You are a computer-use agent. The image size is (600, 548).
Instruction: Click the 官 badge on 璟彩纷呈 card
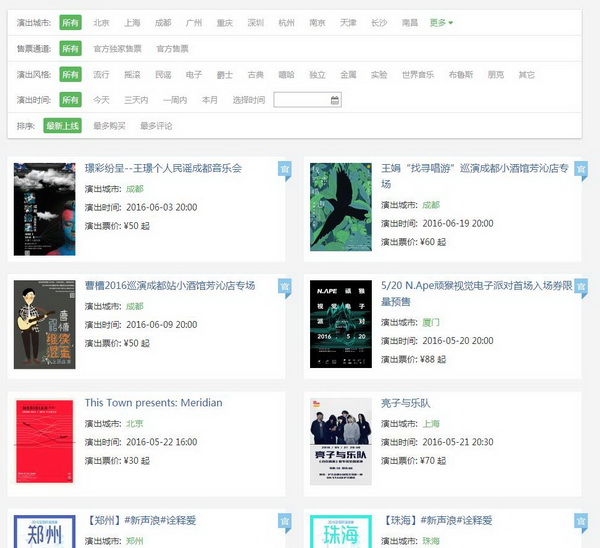285,170
